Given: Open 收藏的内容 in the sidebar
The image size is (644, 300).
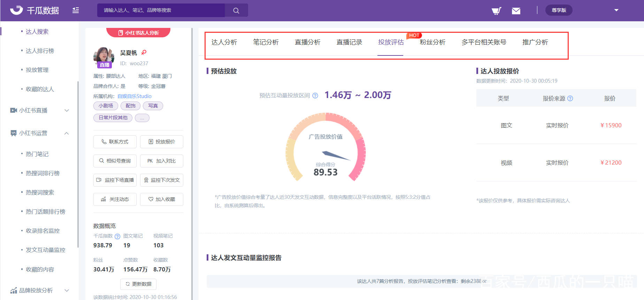Looking at the screenshot, I should (x=40, y=270).
